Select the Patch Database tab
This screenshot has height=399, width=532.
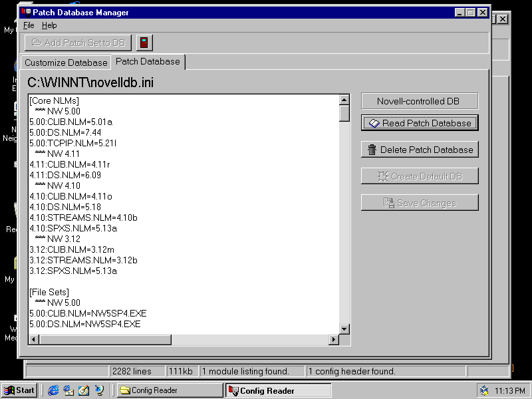(148, 62)
